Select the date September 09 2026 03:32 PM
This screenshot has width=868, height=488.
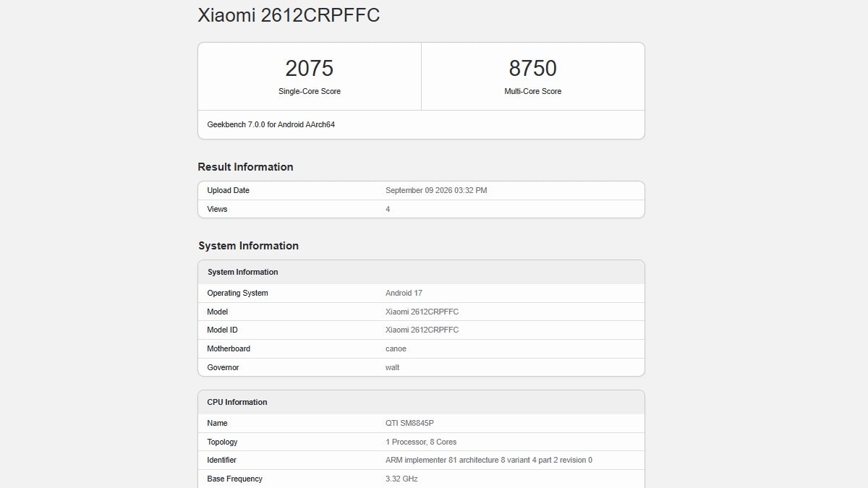tap(436, 190)
